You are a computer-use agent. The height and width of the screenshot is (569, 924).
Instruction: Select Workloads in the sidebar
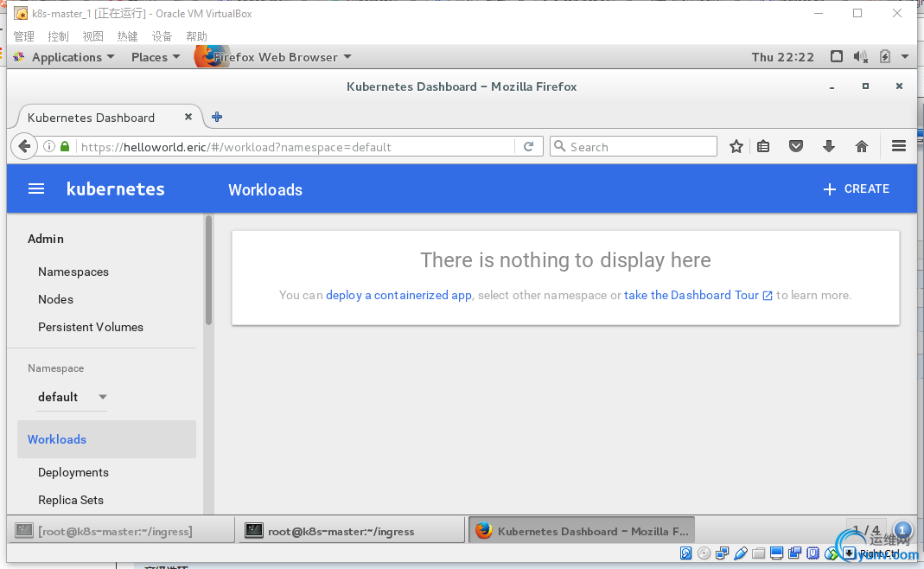[106, 439]
